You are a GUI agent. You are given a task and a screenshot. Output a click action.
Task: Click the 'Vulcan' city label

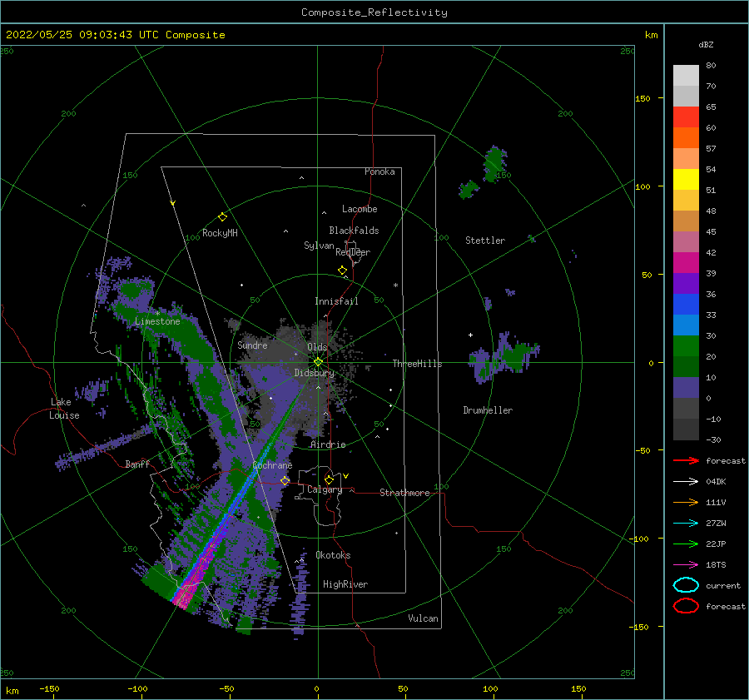[423, 618]
